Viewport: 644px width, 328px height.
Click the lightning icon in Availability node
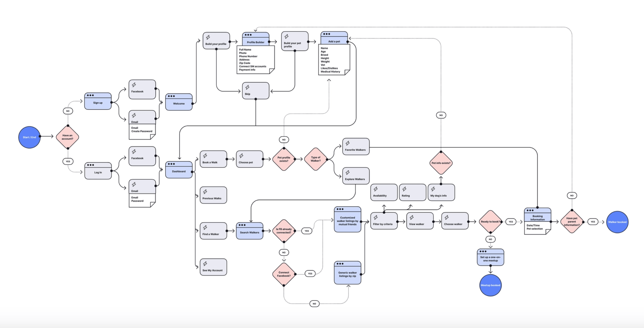pos(376,189)
